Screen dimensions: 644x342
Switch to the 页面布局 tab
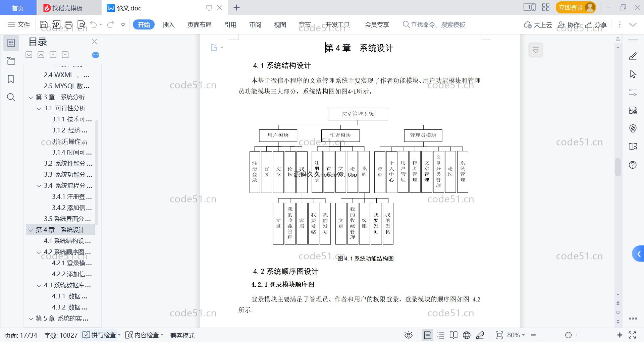coord(200,25)
